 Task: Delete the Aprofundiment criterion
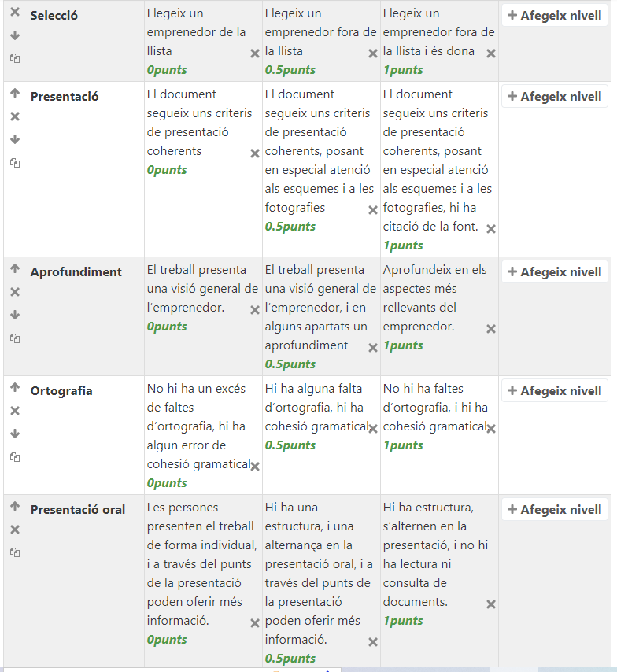pos(15,292)
